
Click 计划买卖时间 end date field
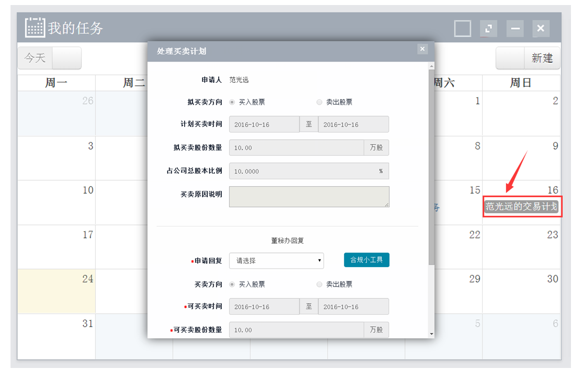pos(353,124)
